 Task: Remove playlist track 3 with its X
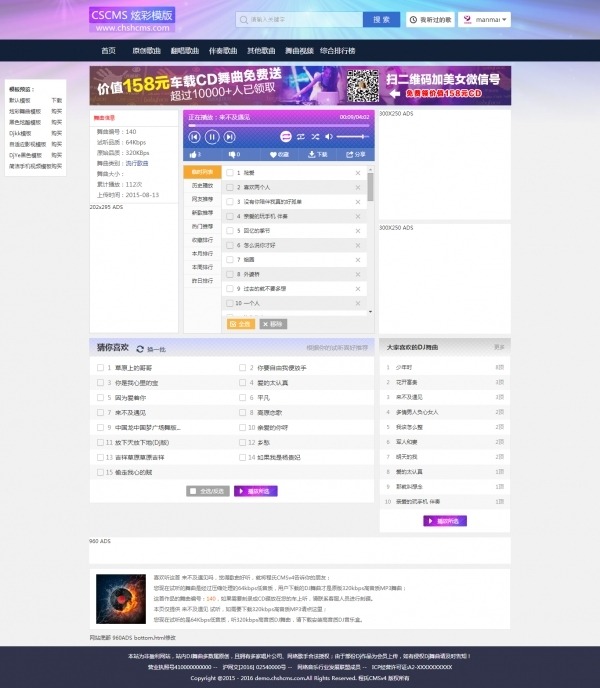pyautogui.click(x=358, y=202)
